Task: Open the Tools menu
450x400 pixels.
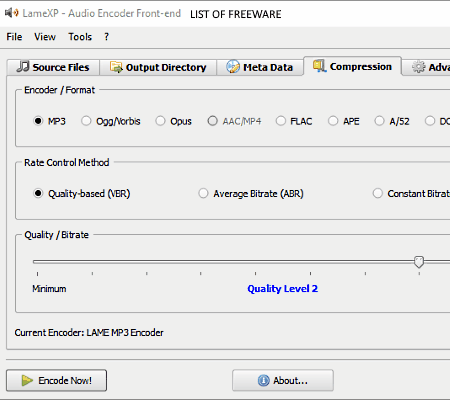Action: [80, 37]
